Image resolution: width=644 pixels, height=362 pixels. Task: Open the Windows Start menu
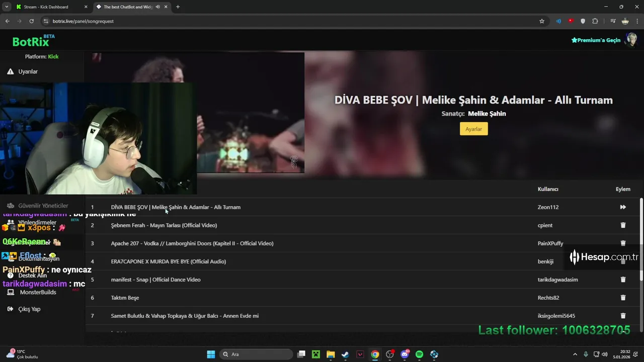(x=211, y=354)
